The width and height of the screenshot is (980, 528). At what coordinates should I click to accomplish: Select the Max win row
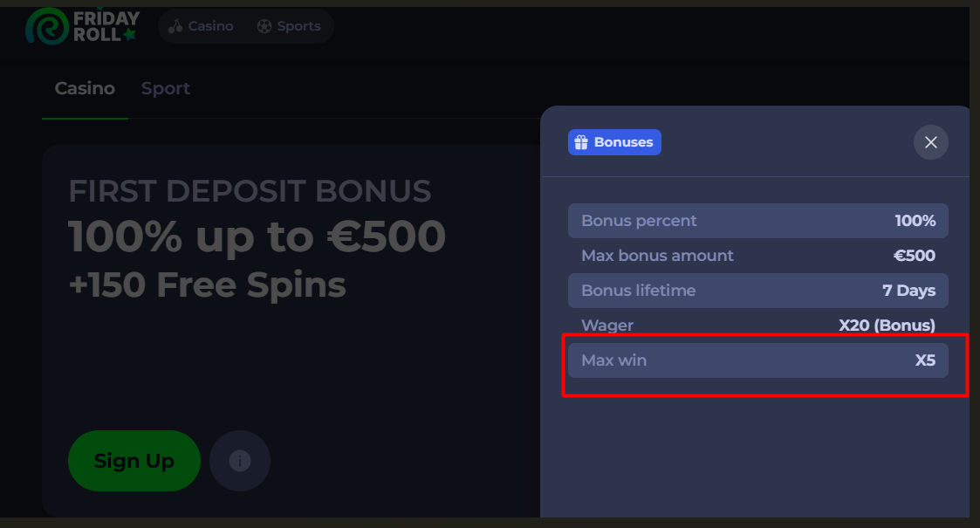[757, 360]
